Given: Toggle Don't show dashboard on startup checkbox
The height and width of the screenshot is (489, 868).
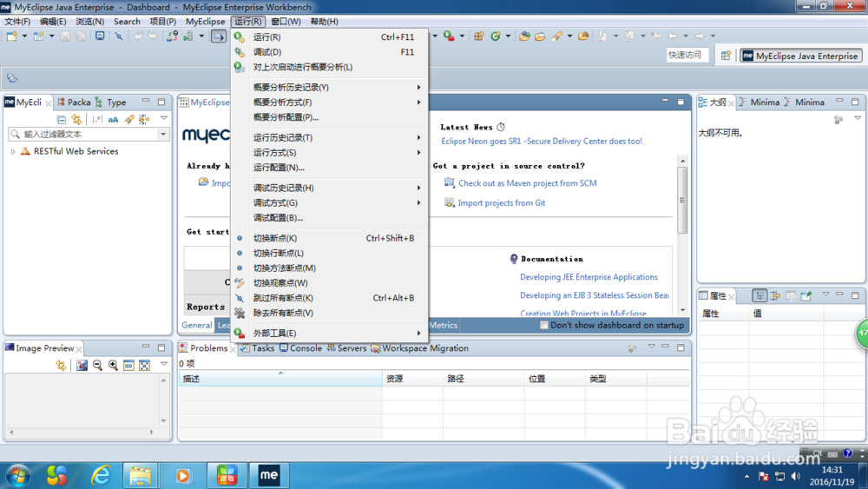Looking at the screenshot, I should [543, 326].
